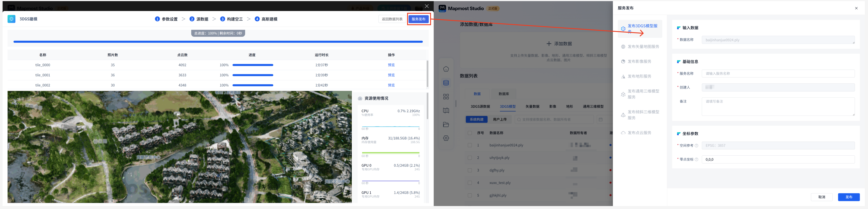Open the map icon in sidebar
Screen dimensions: 868x209
[x=446, y=111]
